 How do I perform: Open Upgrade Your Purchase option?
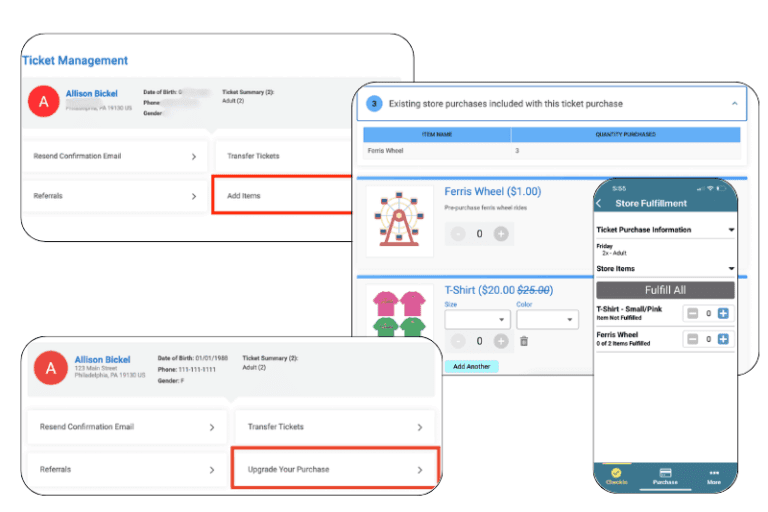tap(334, 469)
